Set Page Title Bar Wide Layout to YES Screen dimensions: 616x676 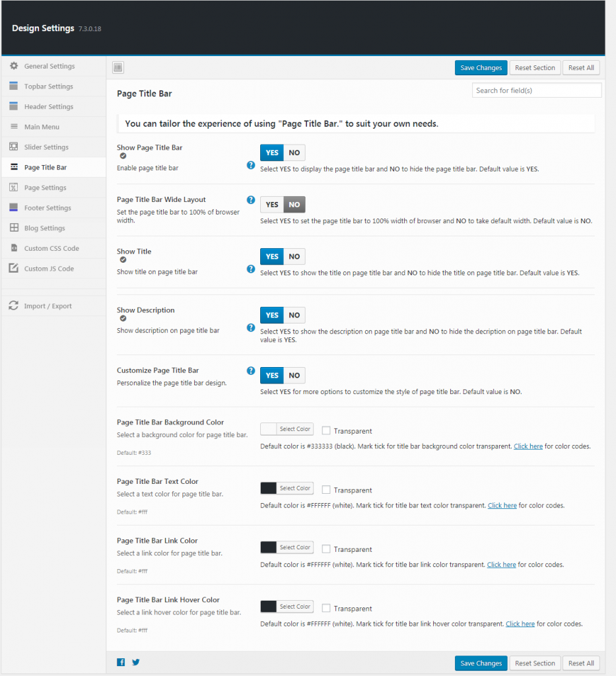point(272,205)
